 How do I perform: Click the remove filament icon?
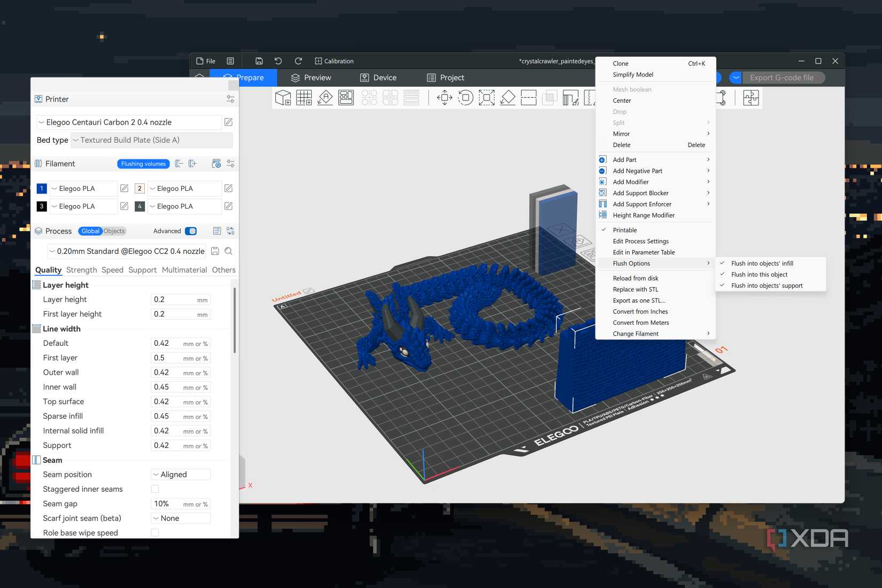pyautogui.click(x=179, y=164)
